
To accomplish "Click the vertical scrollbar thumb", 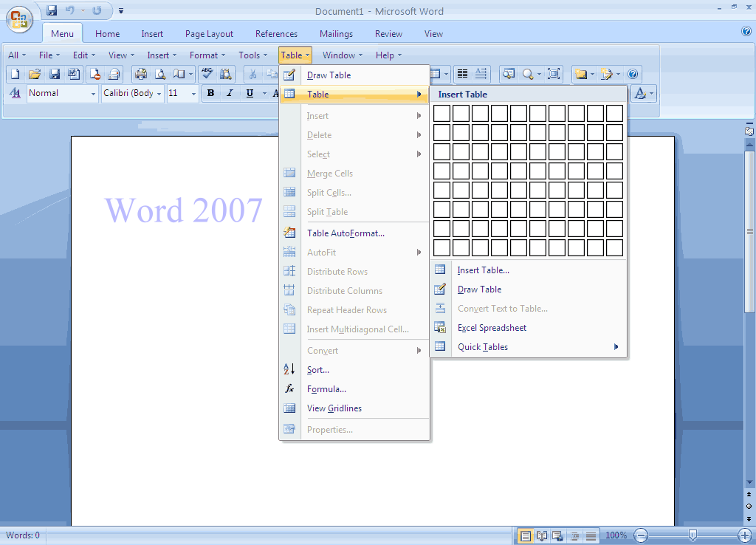I will tap(749, 232).
